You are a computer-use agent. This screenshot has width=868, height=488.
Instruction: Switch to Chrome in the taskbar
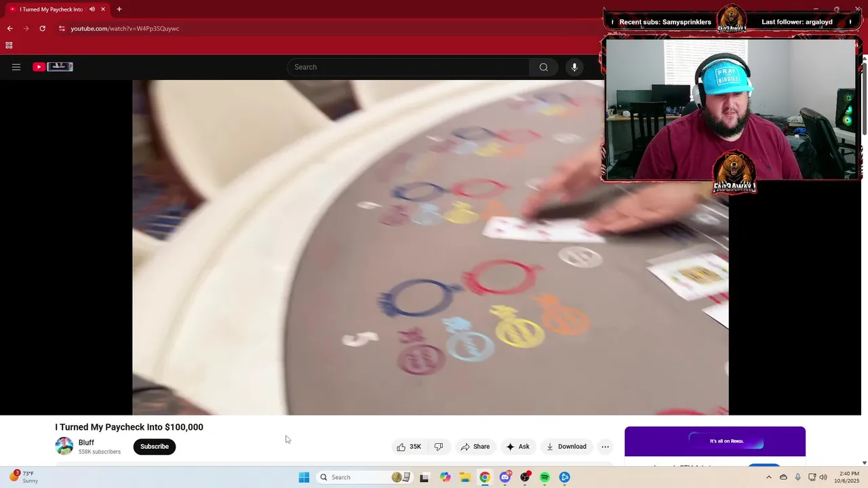485,477
